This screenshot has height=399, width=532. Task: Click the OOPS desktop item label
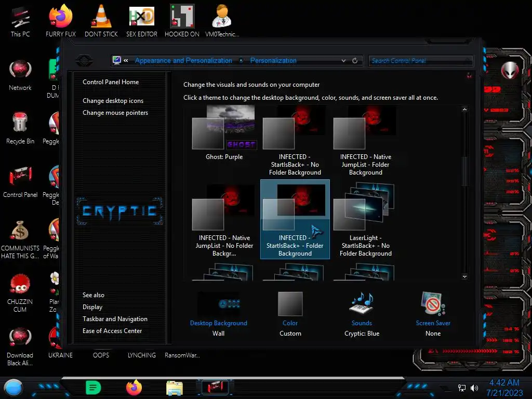pos(101,355)
